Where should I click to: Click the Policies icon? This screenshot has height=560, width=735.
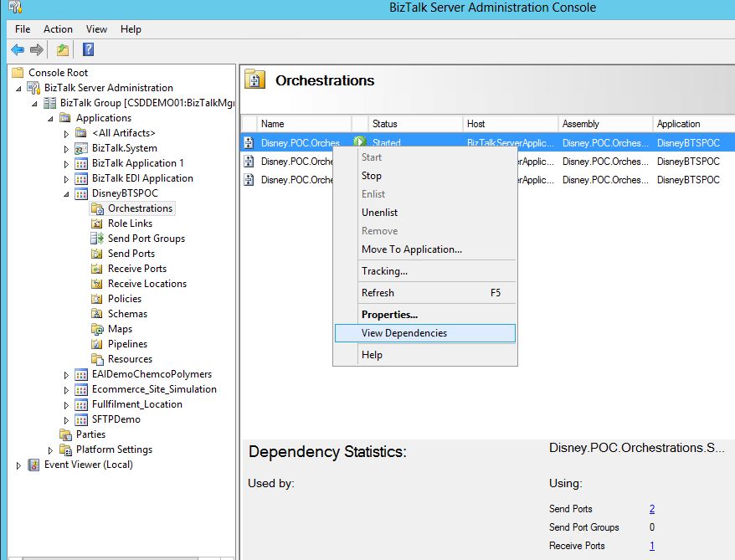96,299
